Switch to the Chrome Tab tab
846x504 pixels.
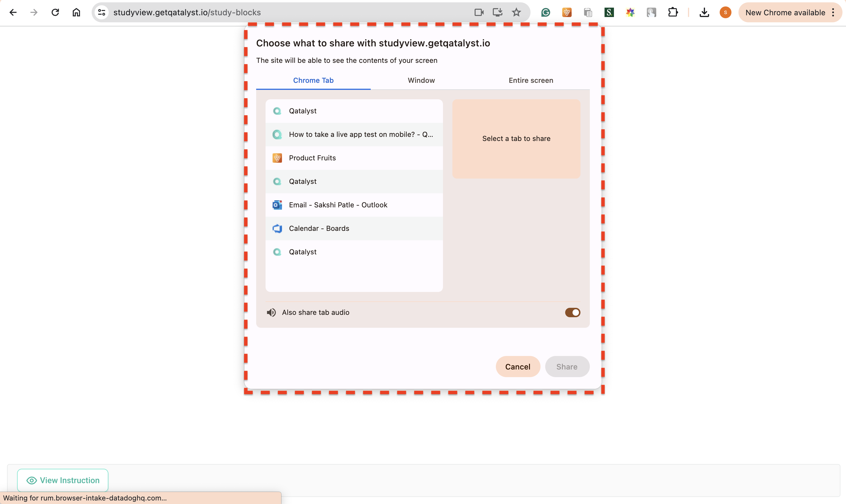(313, 80)
